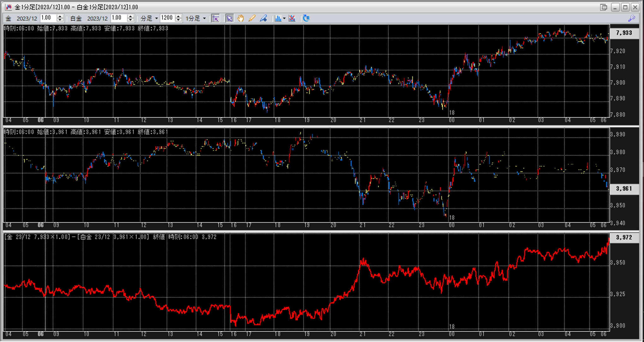Image resolution: width=644 pixels, height=342 pixels.
Task: Click the delete indicators icon
Action: point(292,18)
